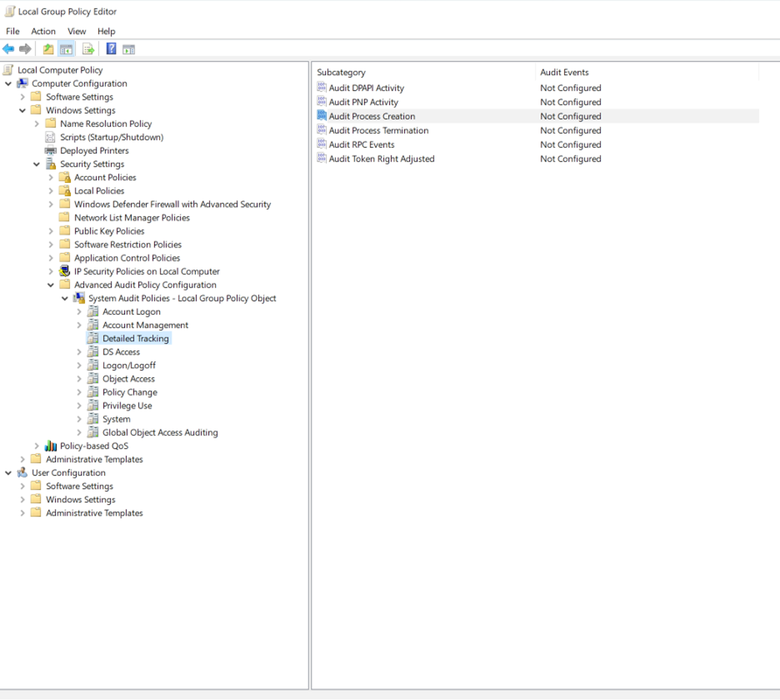Collapse Advanced Audit Policy Configuration node
This screenshot has width=780, height=700.
(x=50, y=285)
